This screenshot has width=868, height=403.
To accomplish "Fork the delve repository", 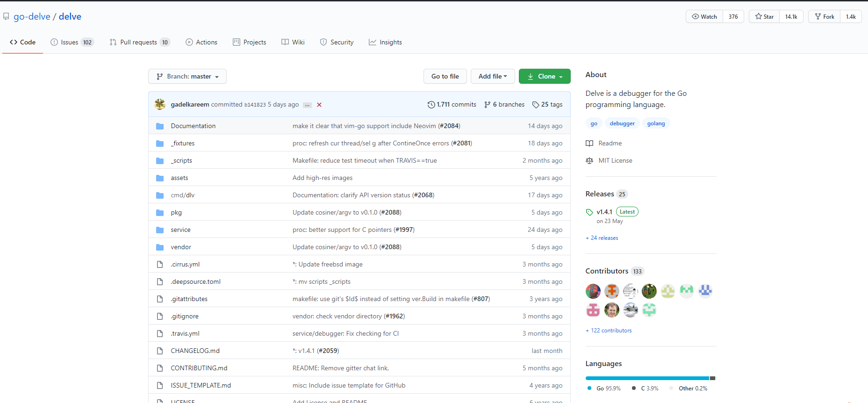I will (x=824, y=16).
